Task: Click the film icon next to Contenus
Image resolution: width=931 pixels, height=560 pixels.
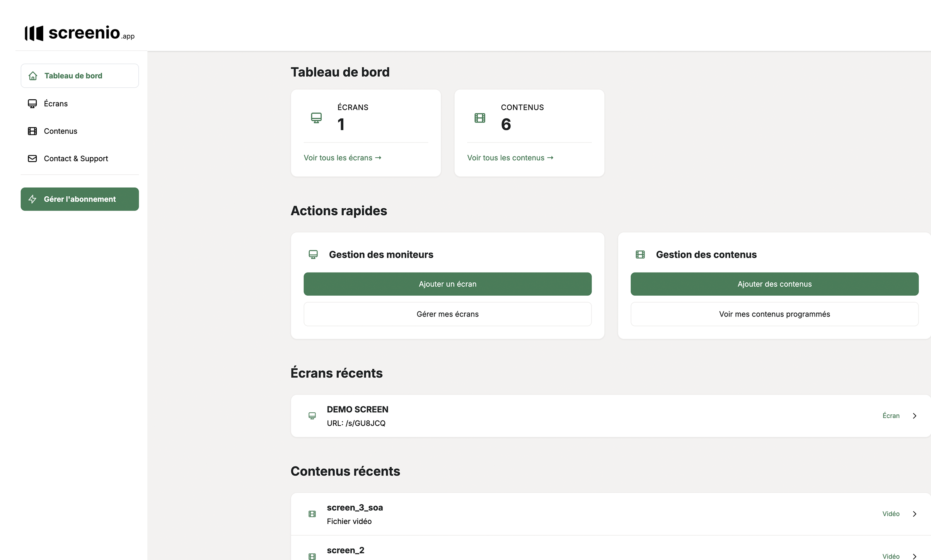Action: pyautogui.click(x=32, y=131)
